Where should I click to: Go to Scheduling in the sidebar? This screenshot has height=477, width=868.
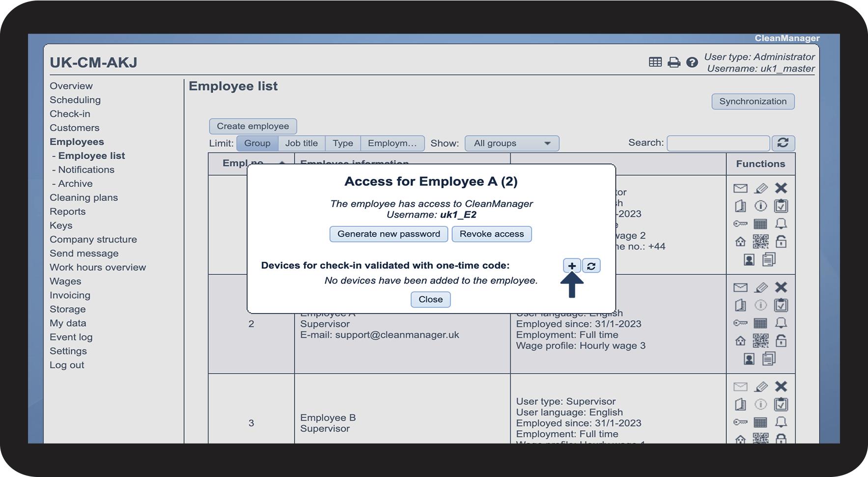click(75, 100)
